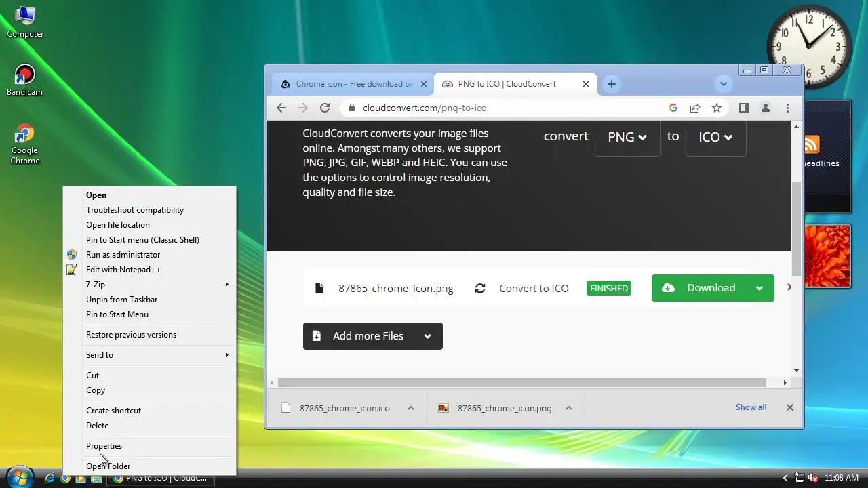Choose Run as administrator
The height and width of the screenshot is (488, 868).
149,255
